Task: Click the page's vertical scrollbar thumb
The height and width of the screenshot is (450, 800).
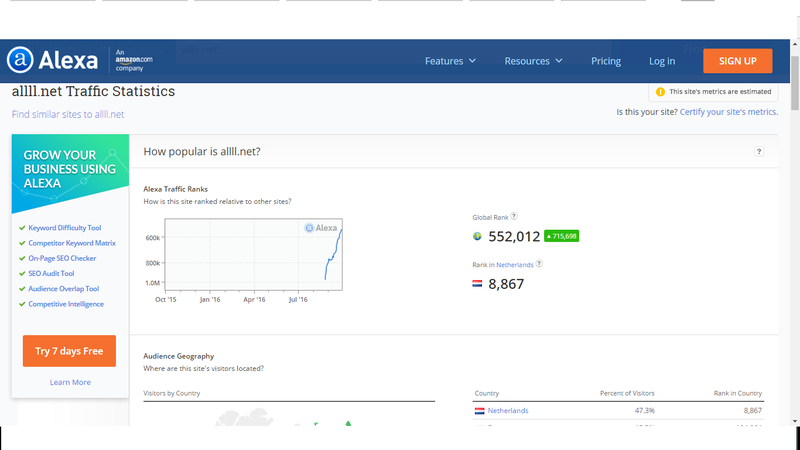Action: click(795, 83)
